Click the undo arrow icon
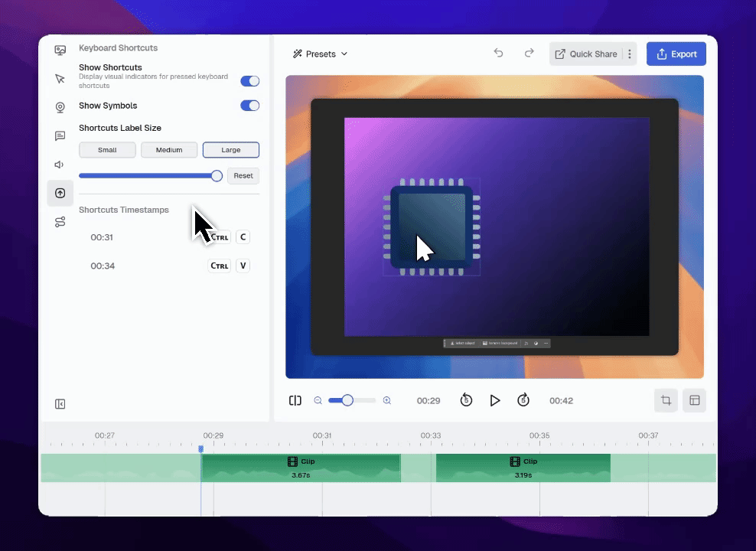The image size is (756, 551). pos(499,53)
